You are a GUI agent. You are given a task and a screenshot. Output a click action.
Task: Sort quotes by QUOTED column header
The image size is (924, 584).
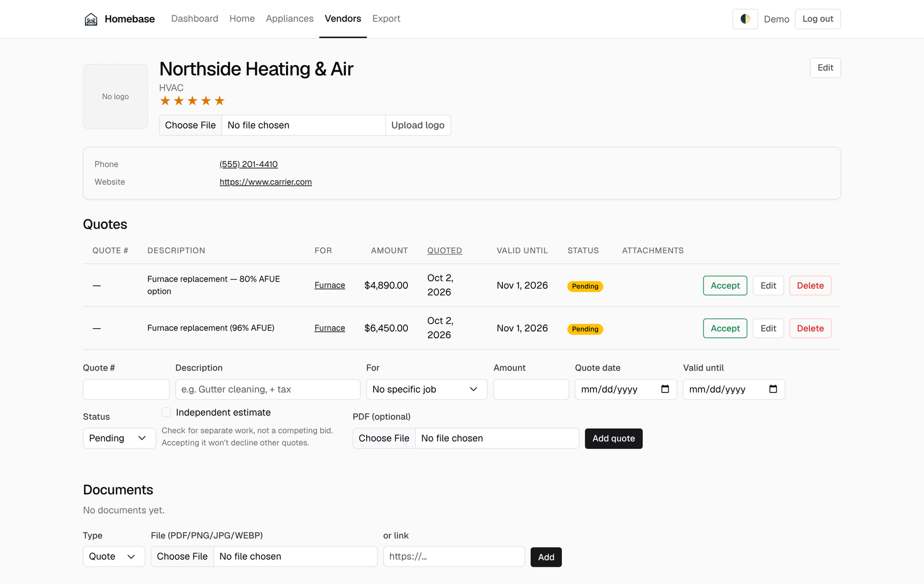click(445, 250)
